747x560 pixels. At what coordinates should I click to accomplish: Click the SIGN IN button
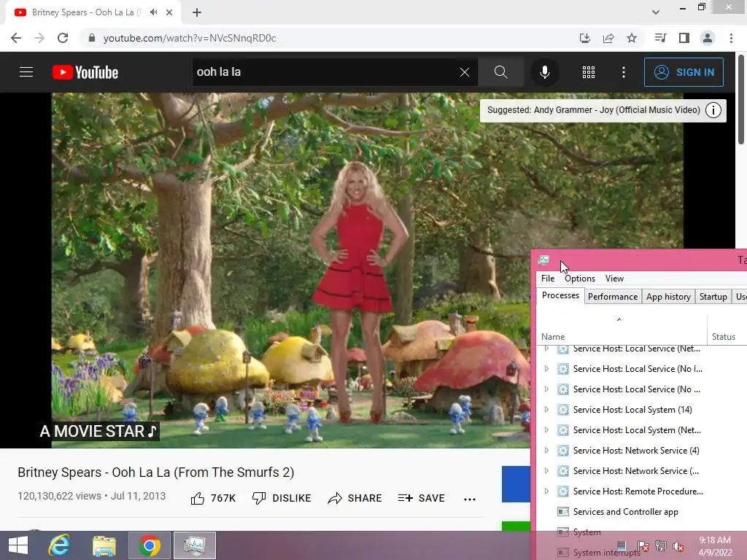684,72
